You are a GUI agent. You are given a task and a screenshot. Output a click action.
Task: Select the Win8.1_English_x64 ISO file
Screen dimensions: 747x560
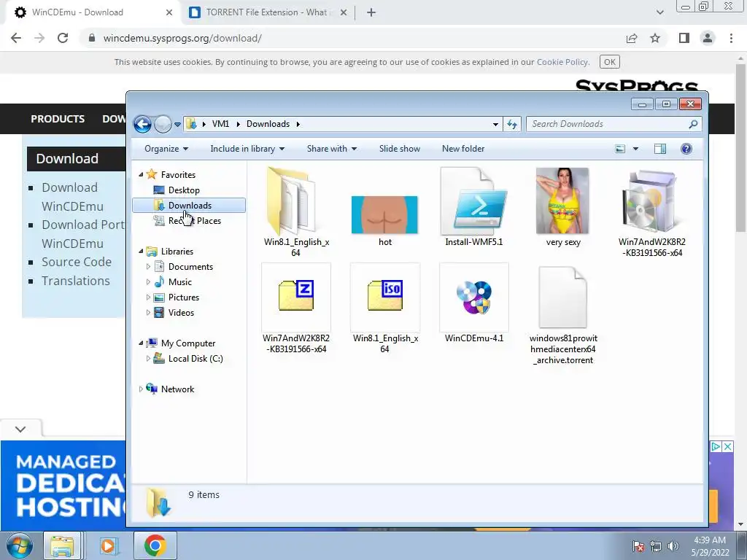click(385, 308)
